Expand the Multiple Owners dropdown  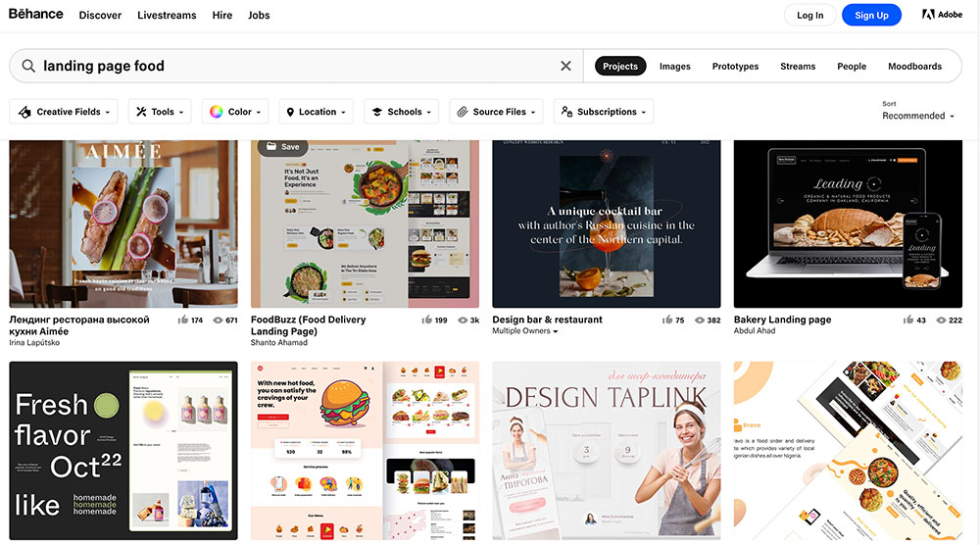524,331
